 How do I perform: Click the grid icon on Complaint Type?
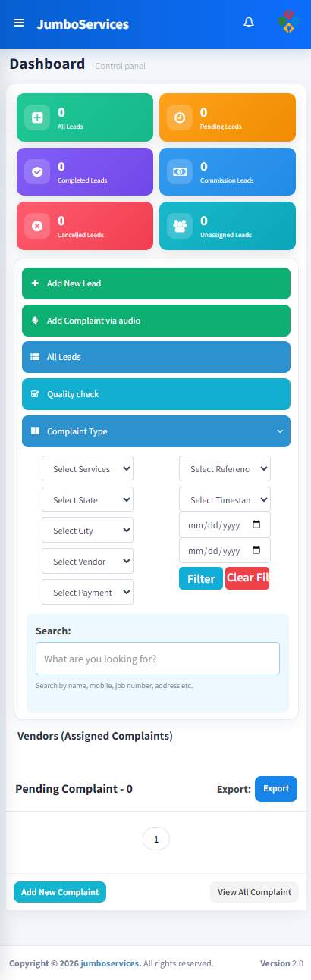click(35, 431)
